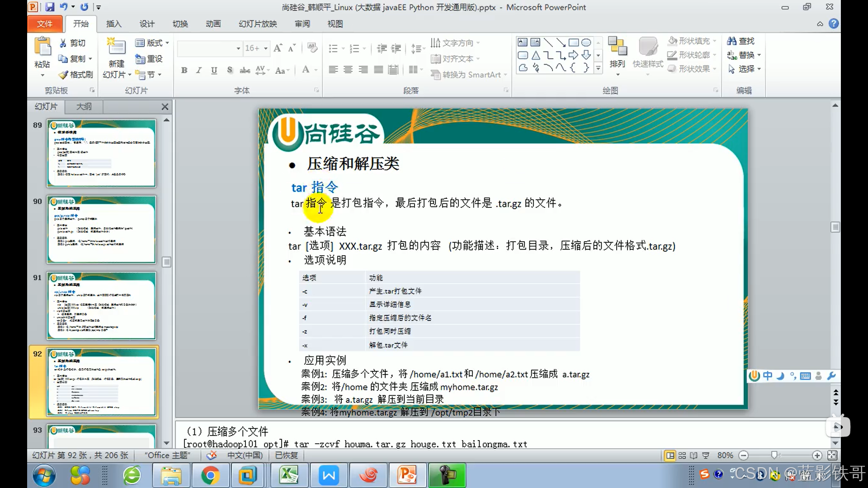Click the zoom slider handle
Image resolution: width=868 pixels, height=488 pixels.
click(x=774, y=455)
